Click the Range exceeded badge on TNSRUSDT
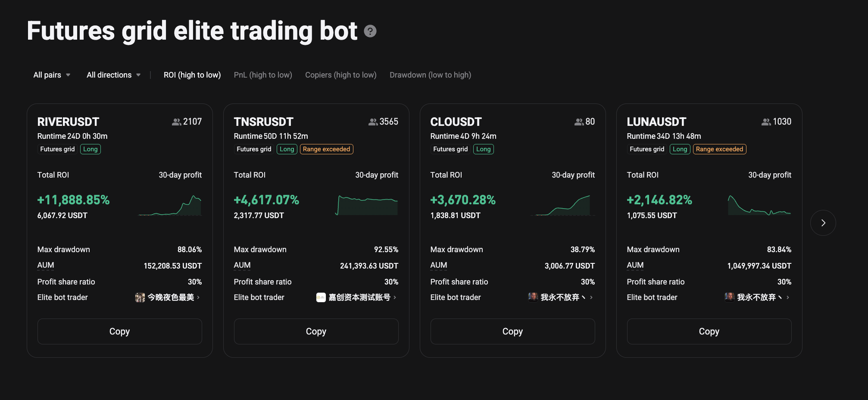This screenshot has width=868, height=400. tap(326, 149)
